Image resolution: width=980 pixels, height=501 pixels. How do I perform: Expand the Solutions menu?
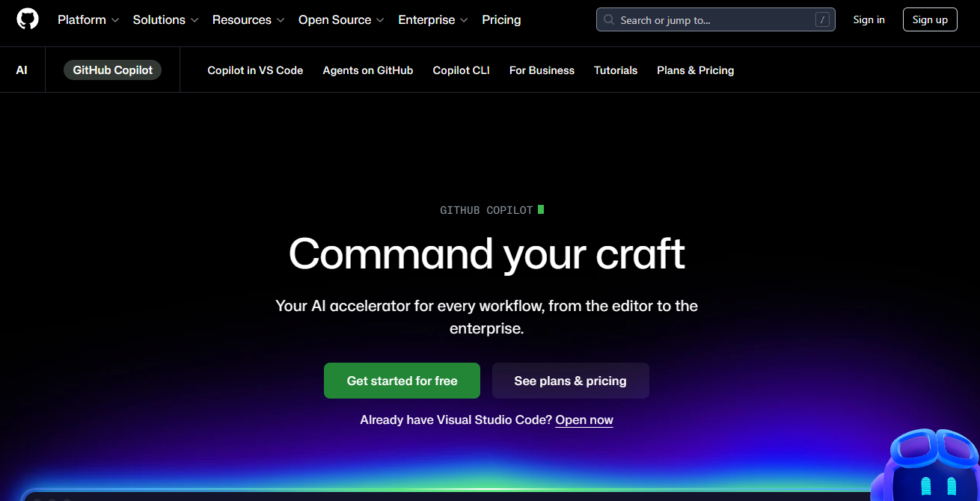[x=165, y=20]
